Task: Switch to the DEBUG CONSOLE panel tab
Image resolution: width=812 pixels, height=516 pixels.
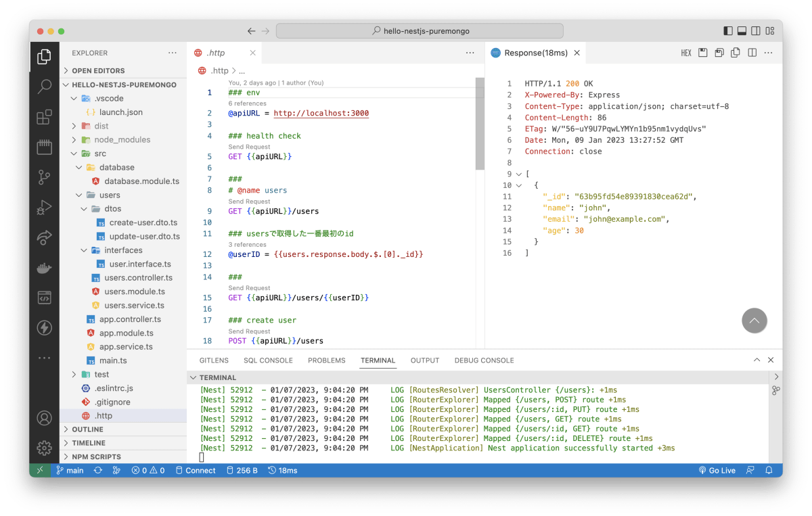Action: 484,360
